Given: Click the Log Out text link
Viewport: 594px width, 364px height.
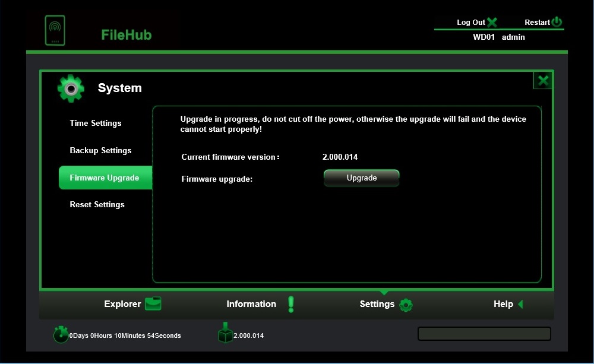Looking at the screenshot, I should 471,23.
